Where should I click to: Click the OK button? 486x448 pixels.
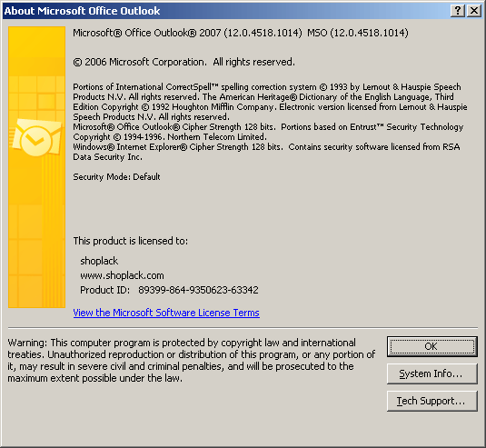point(432,346)
